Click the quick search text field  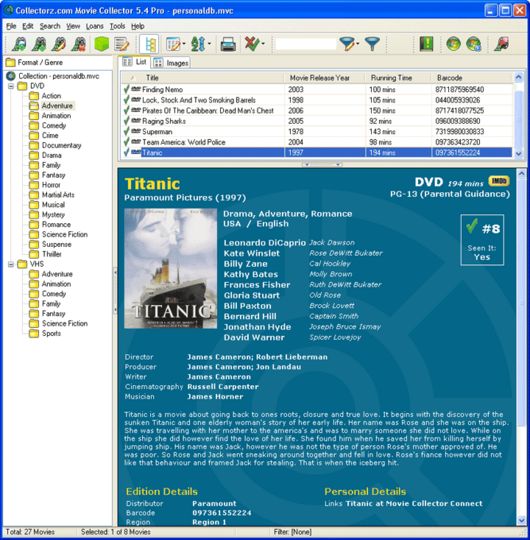click(x=305, y=44)
